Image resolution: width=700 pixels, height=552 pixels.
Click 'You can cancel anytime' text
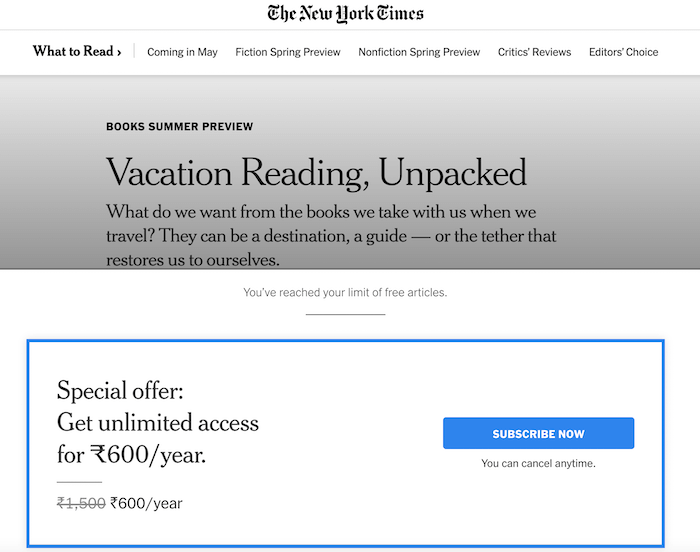coord(538,464)
